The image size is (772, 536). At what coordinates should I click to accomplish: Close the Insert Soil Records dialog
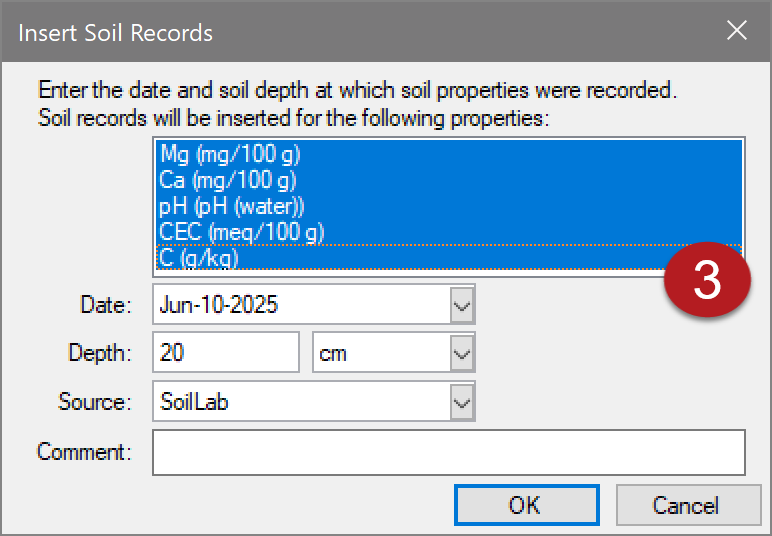pyautogui.click(x=737, y=31)
